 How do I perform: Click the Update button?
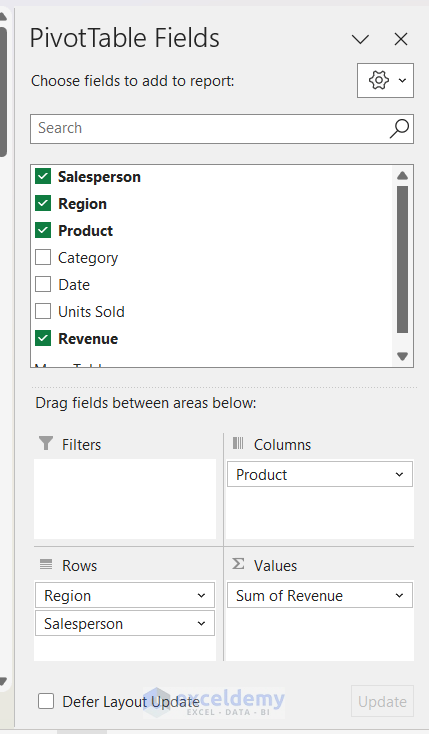coord(382,701)
